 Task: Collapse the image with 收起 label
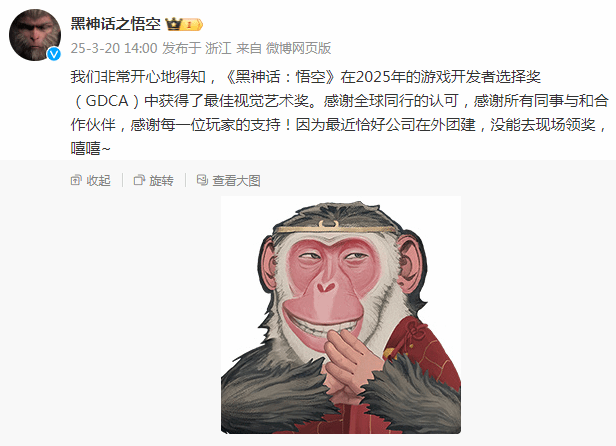(x=98, y=181)
